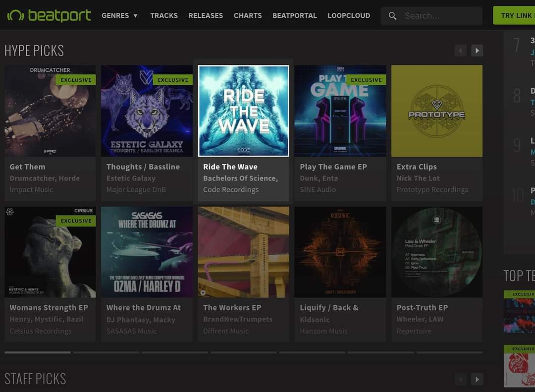Click the right arrow next to Staff Picks
The image size is (535, 392).
[x=477, y=379]
